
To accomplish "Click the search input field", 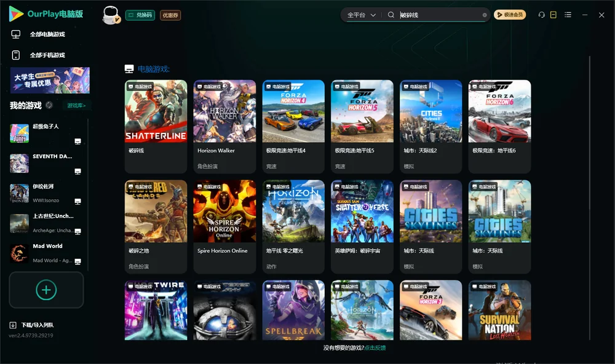I will coord(440,15).
